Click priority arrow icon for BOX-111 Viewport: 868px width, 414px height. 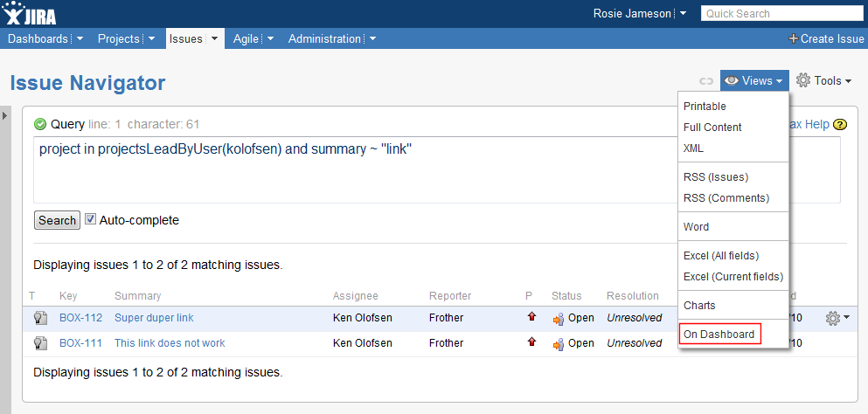pyautogui.click(x=532, y=342)
